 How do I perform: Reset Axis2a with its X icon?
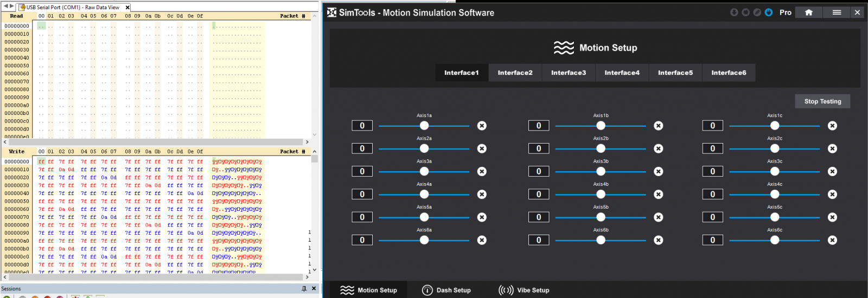click(482, 148)
